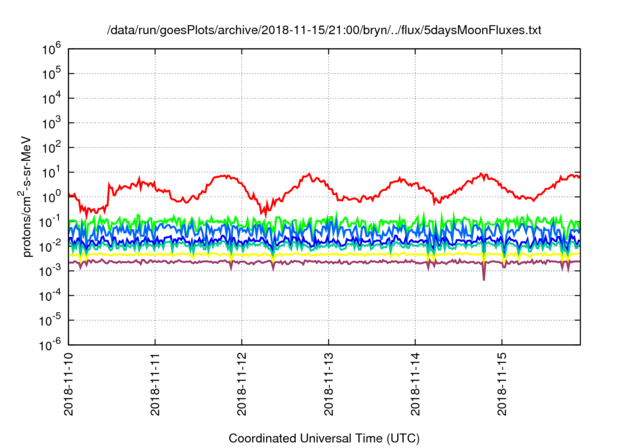Click the "Coordinated Universal Time (UTC)" axis label
Image resolution: width=640 pixels, height=448 pixels.
324,438
